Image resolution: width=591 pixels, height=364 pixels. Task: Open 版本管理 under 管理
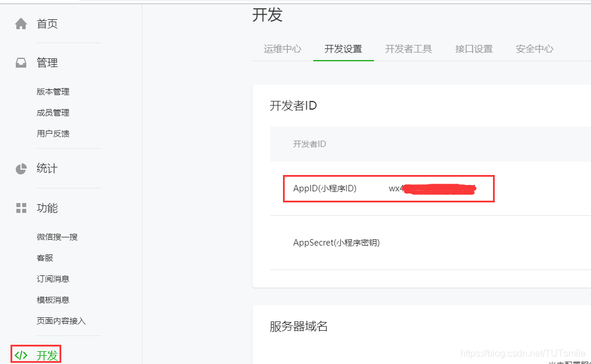53,91
